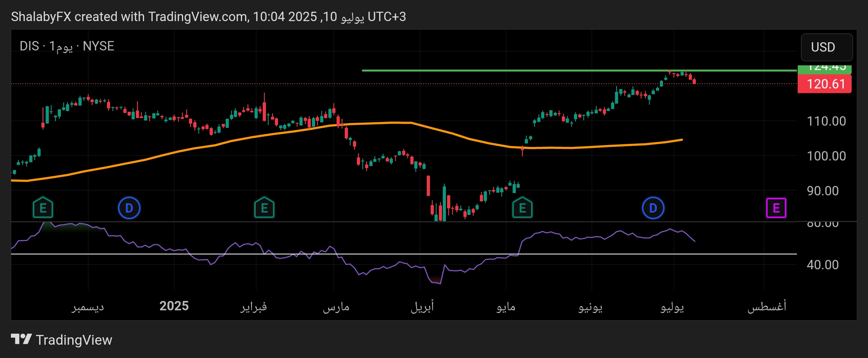Click the مارس time axis label

tap(336, 306)
